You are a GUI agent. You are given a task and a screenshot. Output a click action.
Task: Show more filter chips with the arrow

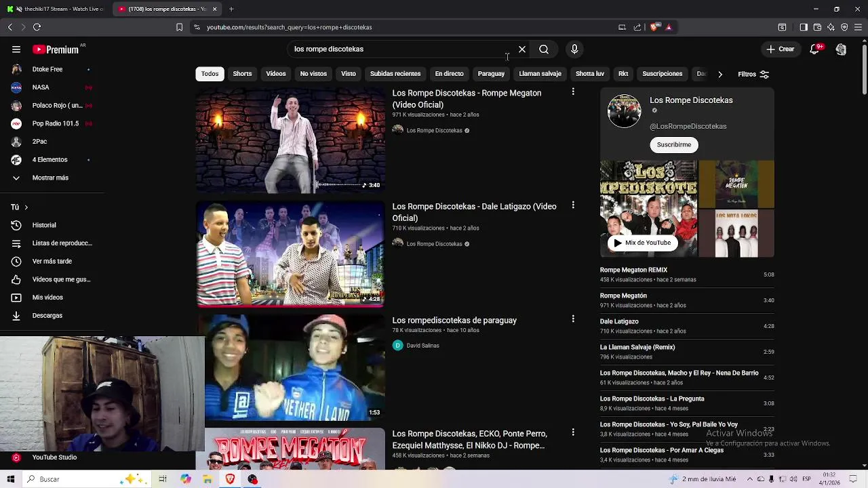tap(720, 74)
